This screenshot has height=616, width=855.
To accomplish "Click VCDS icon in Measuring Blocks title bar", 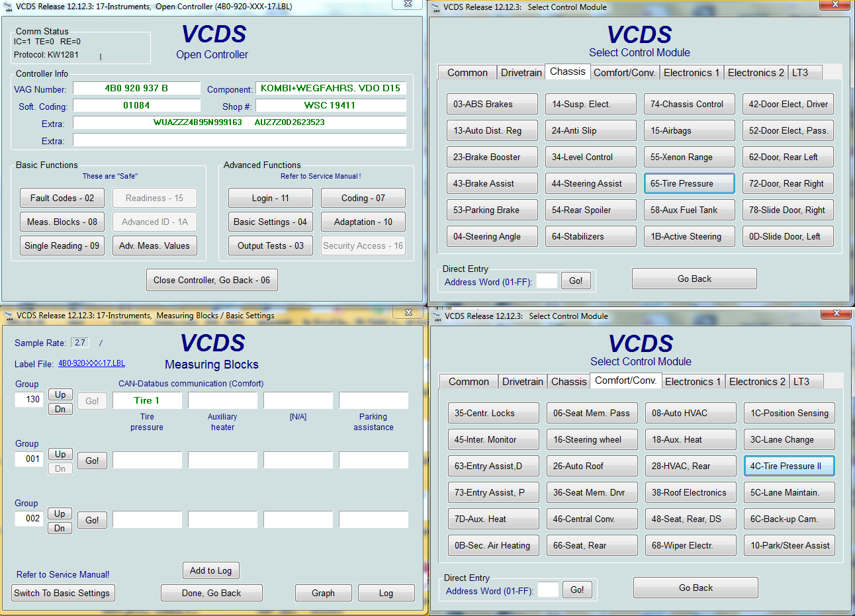I will (8, 316).
